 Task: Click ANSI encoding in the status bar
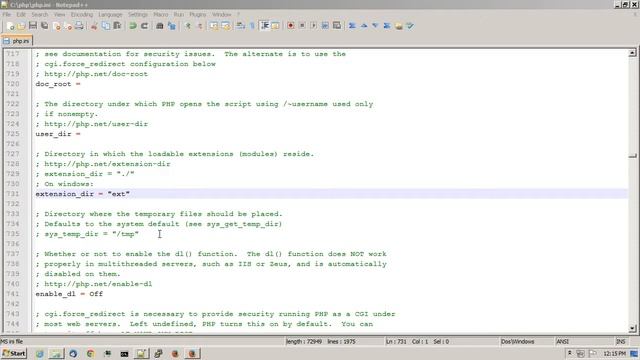pos(562,341)
